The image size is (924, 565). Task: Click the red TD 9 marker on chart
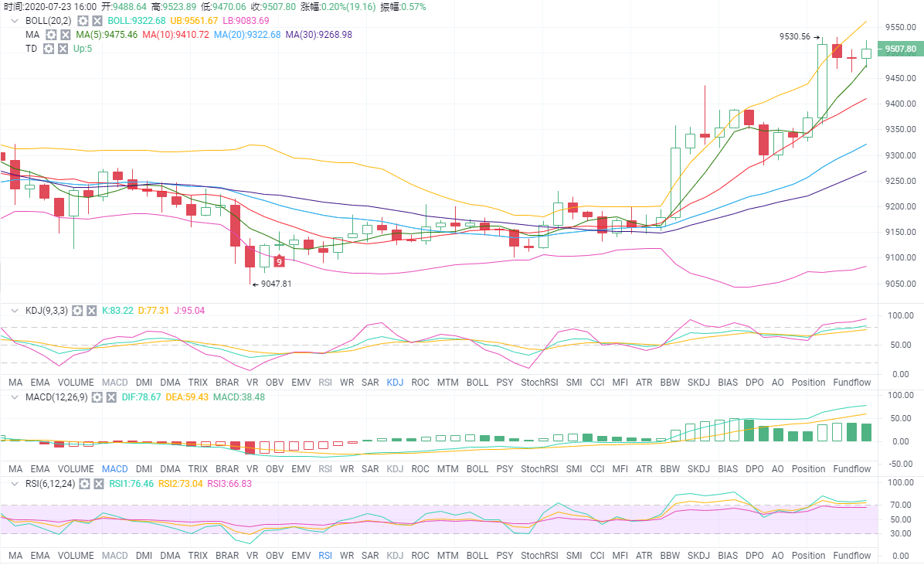[279, 261]
